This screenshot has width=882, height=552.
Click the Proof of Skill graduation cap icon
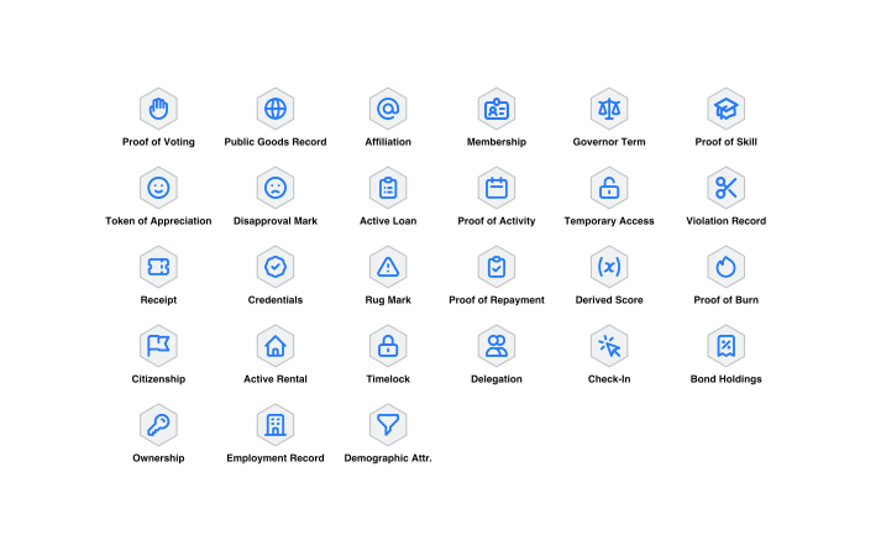pos(726,108)
